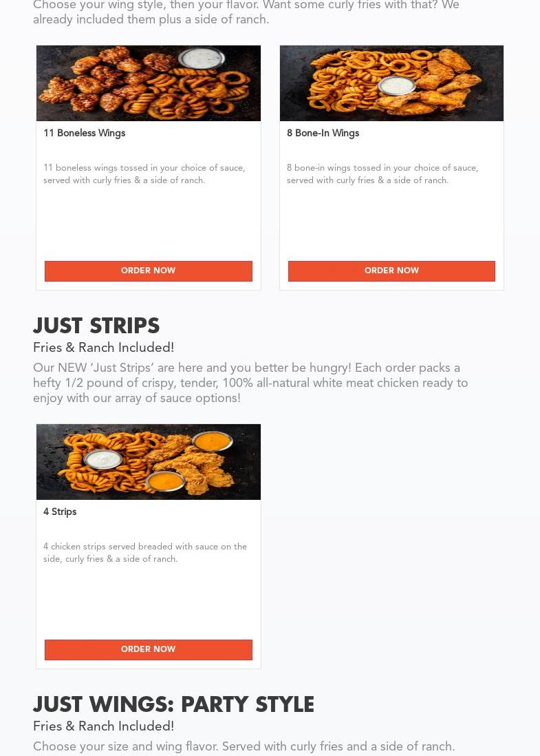This screenshot has height=756, width=540.
Task: Click the JUST WINGS: PARTY STYLE heading
Action: (173, 704)
